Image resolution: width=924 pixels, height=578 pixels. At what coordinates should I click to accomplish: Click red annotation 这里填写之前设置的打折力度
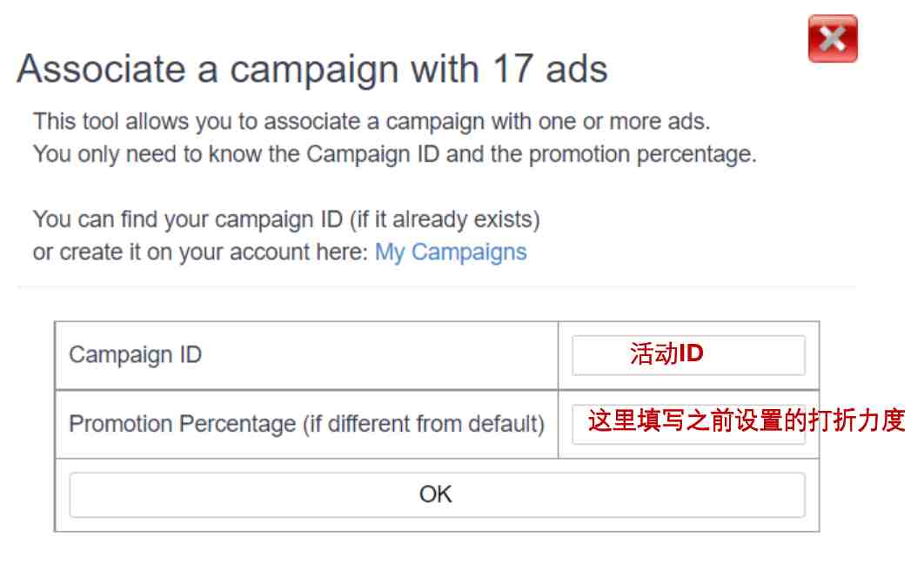747,420
